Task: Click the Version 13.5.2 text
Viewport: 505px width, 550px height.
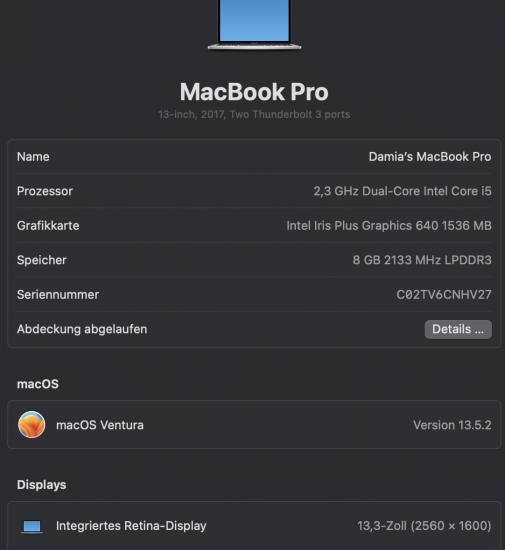Action: pos(452,425)
